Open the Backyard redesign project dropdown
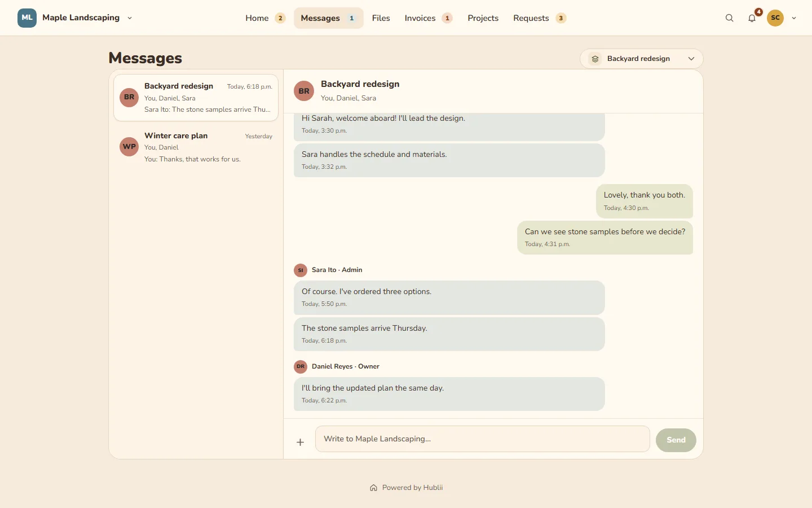 coord(642,59)
